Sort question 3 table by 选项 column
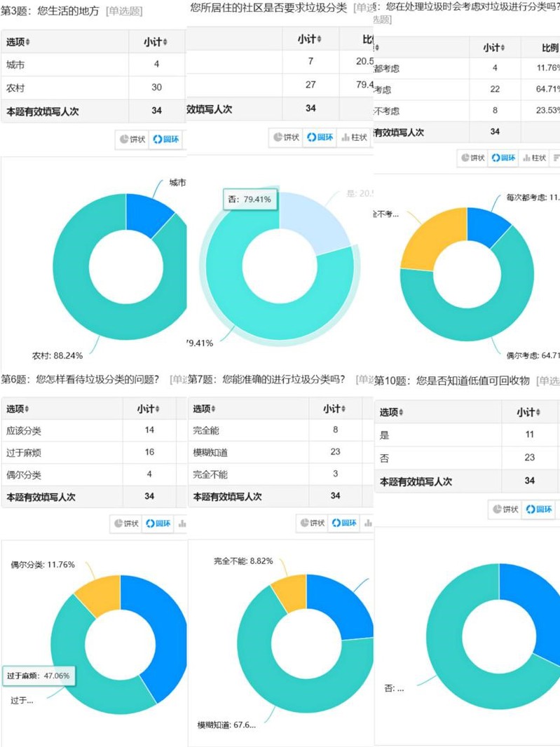560x747 pixels. (x=19, y=42)
